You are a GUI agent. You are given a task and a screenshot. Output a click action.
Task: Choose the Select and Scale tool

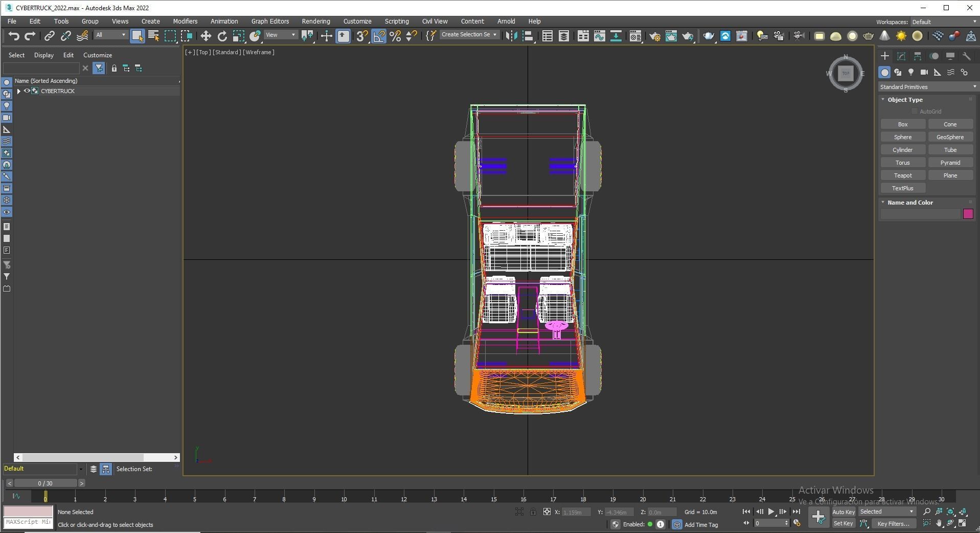[238, 36]
